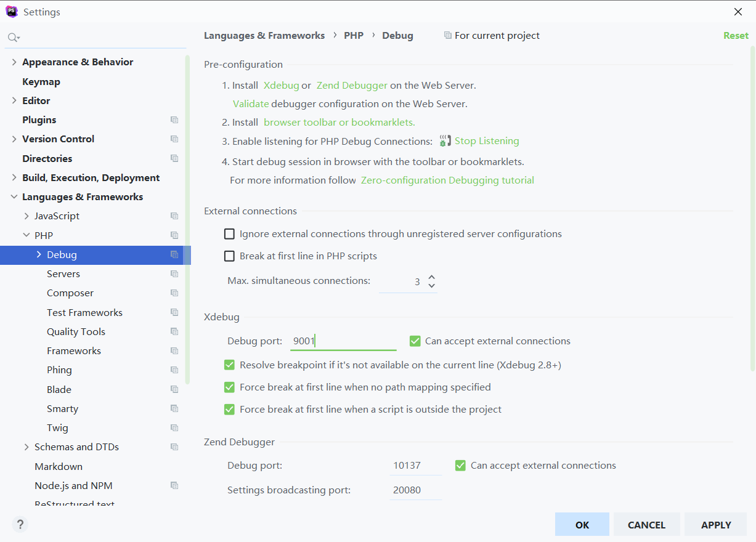
Task: Open the help question mark button
Action: tap(20, 525)
